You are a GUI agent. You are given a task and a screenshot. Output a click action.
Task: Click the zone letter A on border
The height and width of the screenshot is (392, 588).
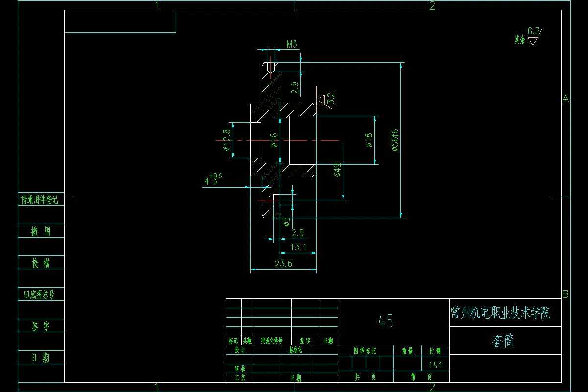click(x=565, y=99)
